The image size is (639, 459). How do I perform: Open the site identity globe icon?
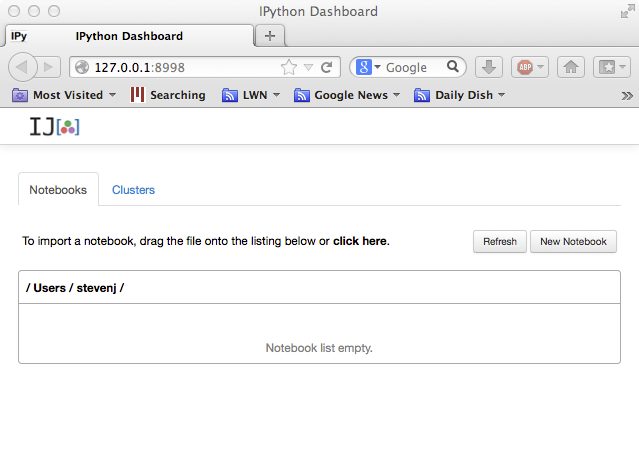pyautogui.click(x=82, y=67)
